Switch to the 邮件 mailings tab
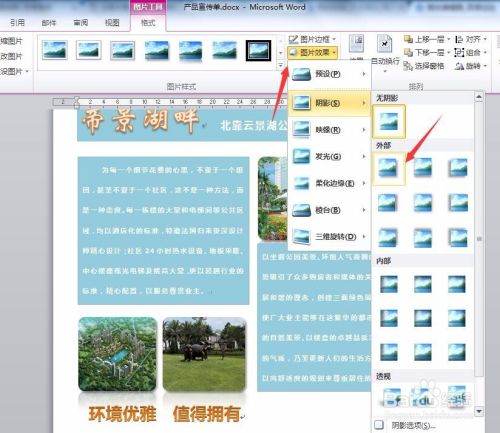 tap(49, 23)
